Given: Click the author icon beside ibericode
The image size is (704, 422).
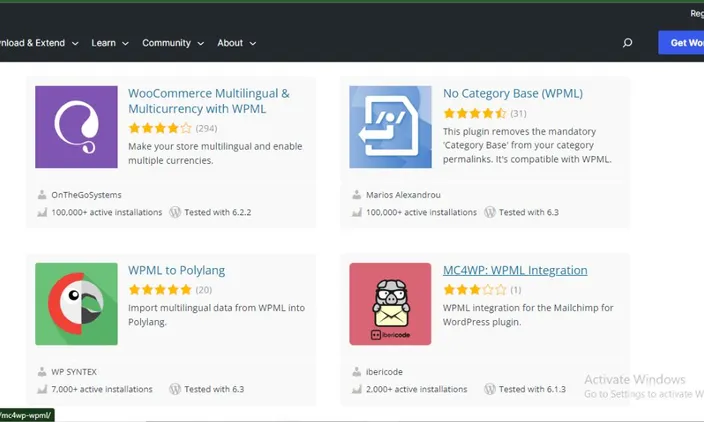Looking at the screenshot, I should [356, 372].
